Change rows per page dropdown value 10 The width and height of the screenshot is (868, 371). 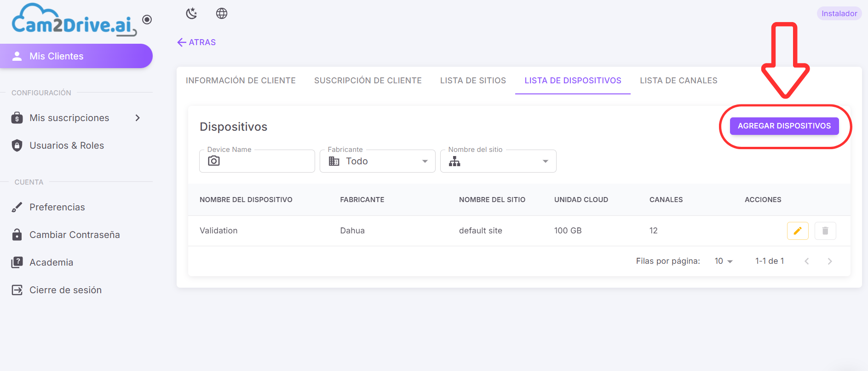(x=724, y=261)
